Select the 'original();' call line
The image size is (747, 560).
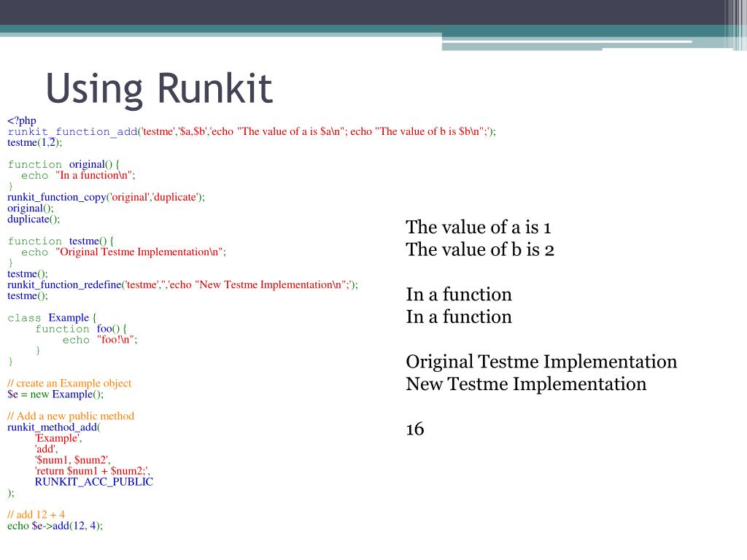tap(31, 208)
